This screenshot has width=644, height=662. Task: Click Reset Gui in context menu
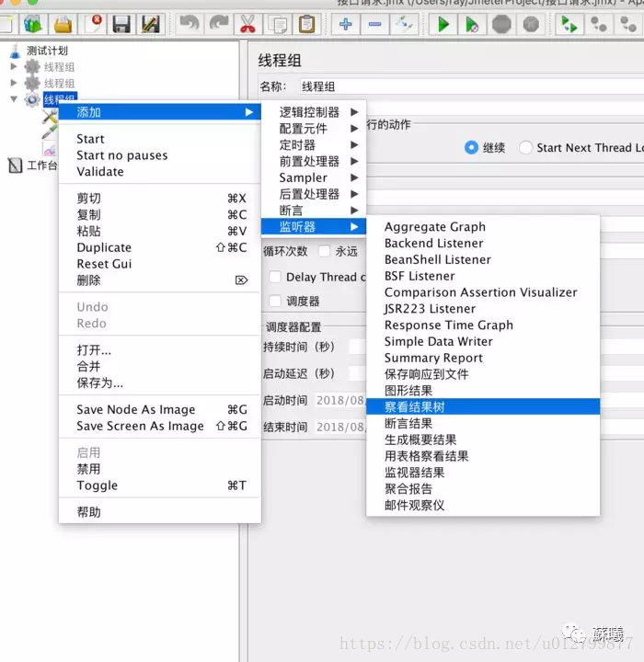click(160, 264)
